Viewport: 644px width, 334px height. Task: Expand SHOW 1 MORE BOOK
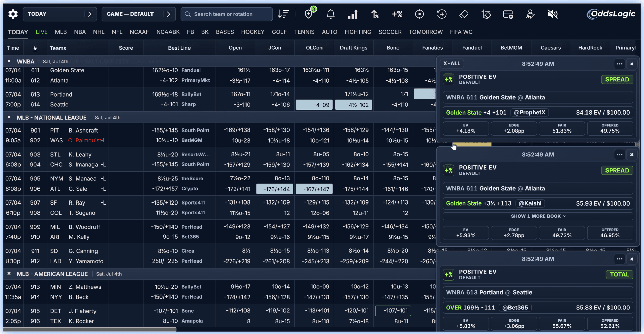point(538,216)
